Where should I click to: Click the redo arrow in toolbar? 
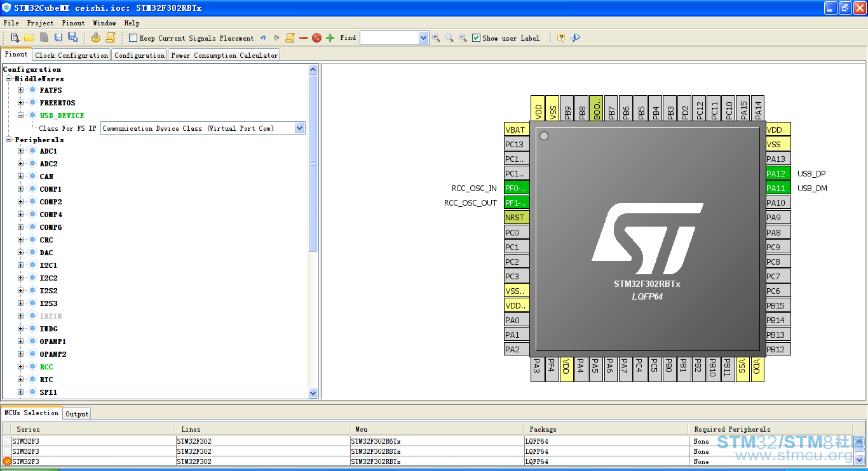tap(276, 38)
